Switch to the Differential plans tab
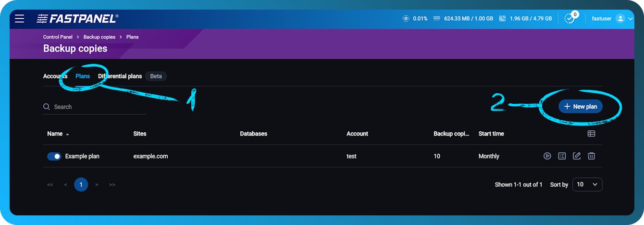This screenshot has width=644, height=225. coord(120,76)
